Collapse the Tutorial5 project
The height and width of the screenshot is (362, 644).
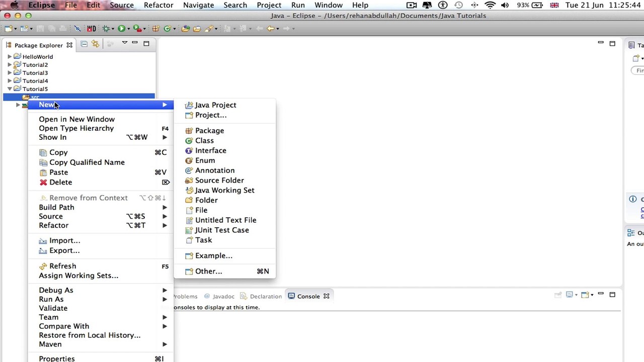[x=10, y=89]
